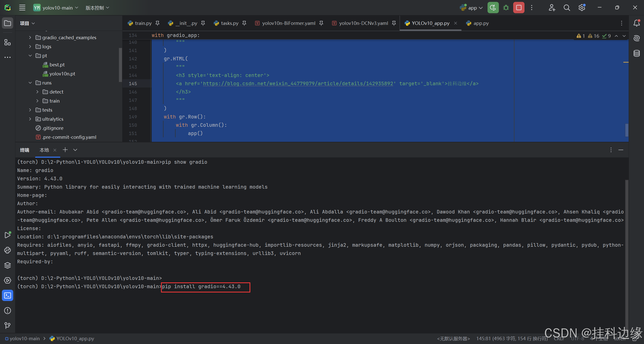Open the Python Packages tool window

point(8,265)
